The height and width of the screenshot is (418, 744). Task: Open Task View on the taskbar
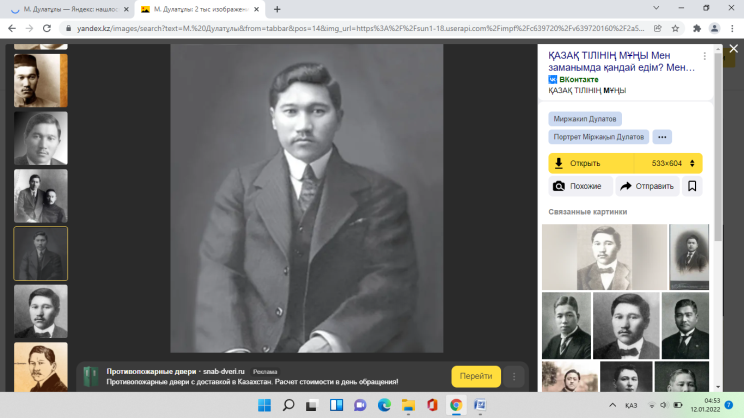pos(311,405)
